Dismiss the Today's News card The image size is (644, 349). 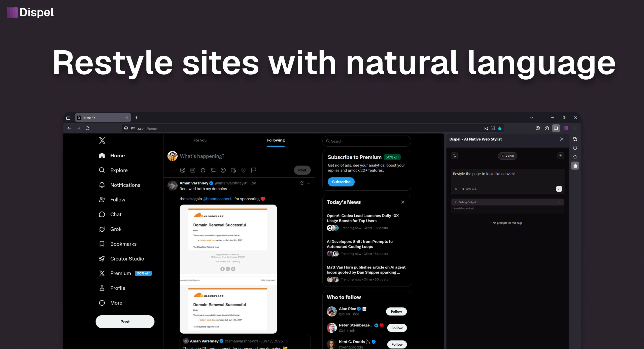[x=403, y=202]
